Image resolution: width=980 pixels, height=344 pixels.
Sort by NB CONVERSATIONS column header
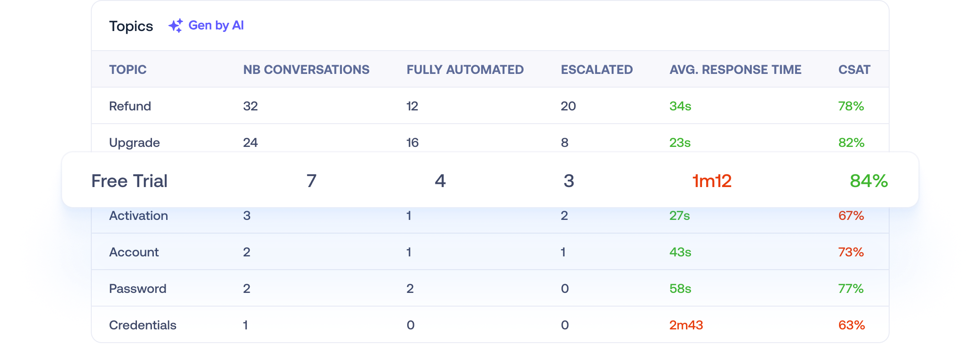(306, 70)
